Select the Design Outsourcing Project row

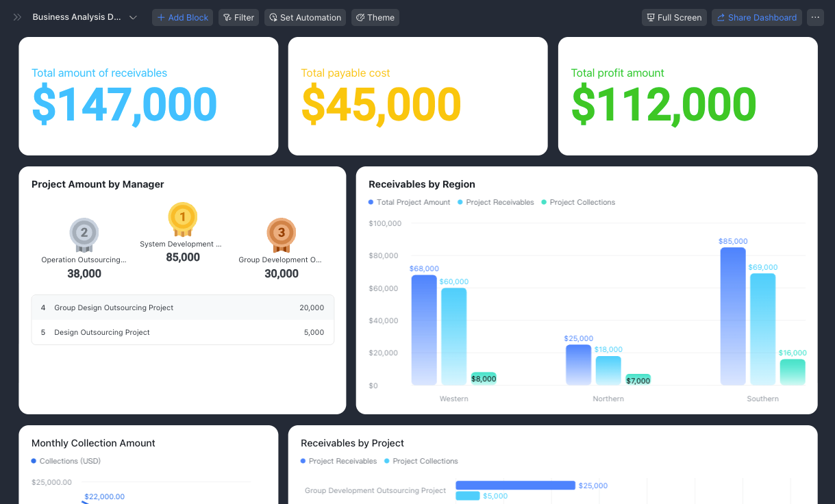pos(183,332)
